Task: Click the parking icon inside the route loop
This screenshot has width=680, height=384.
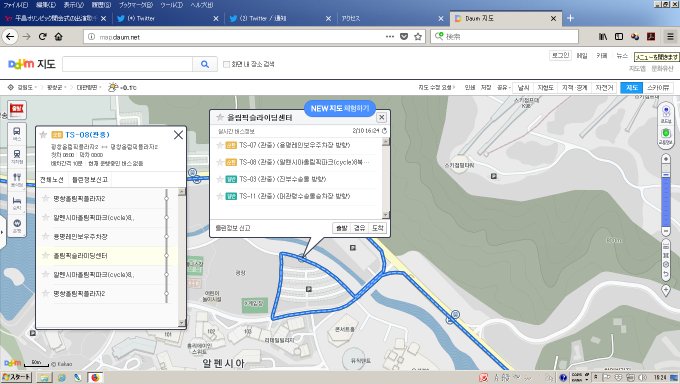Action: click(x=309, y=289)
